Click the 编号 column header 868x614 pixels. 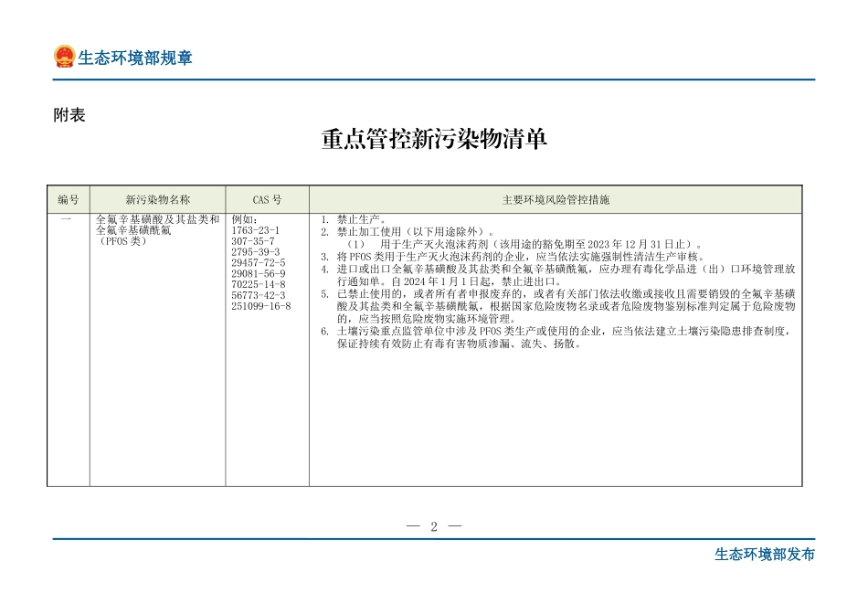point(69,199)
